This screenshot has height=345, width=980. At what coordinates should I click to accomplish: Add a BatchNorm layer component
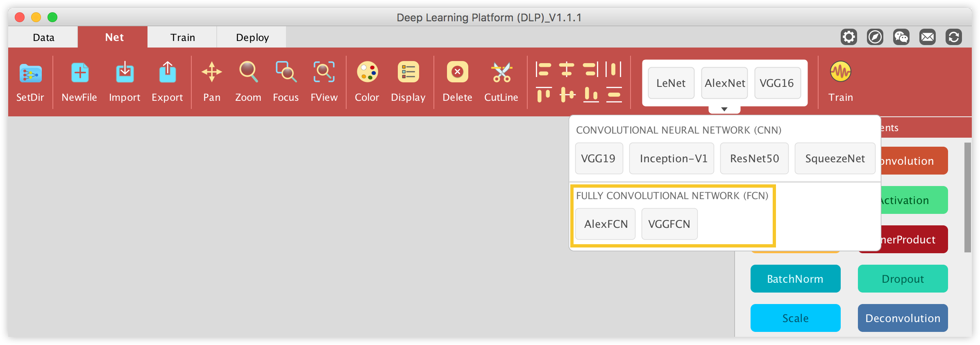pyautogui.click(x=795, y=279)
